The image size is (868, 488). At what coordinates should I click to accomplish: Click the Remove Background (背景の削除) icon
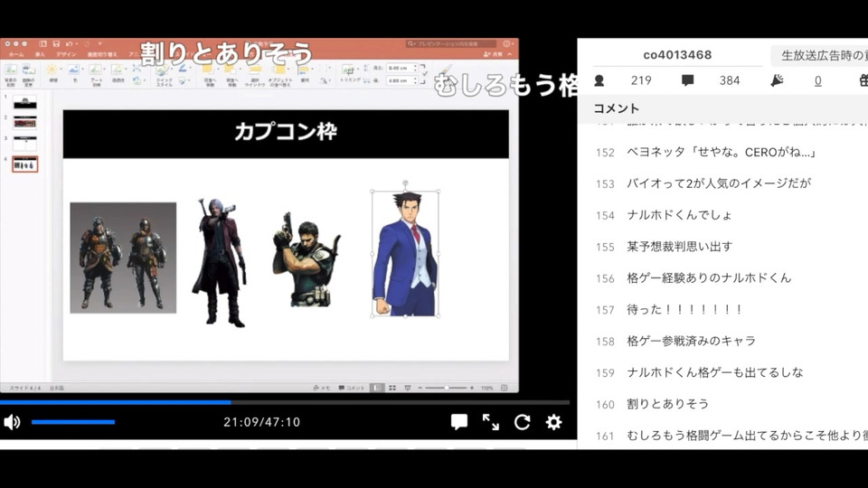tap(11, 70)
